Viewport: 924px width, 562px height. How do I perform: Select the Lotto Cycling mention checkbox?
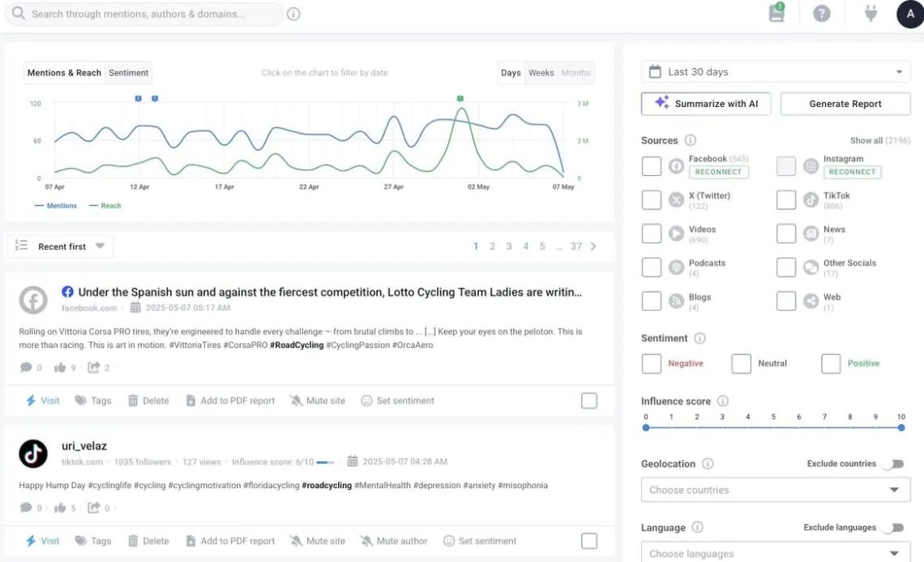[589, 401]
